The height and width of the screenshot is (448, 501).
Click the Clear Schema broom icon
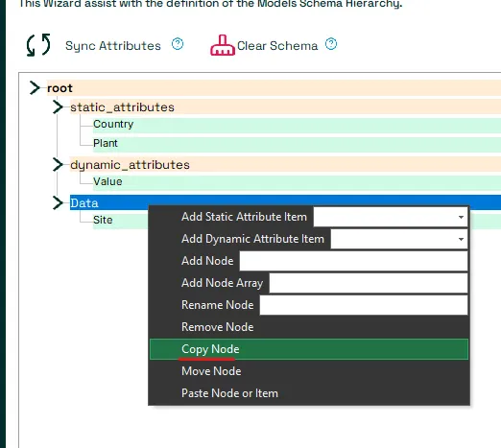(223, 45)
